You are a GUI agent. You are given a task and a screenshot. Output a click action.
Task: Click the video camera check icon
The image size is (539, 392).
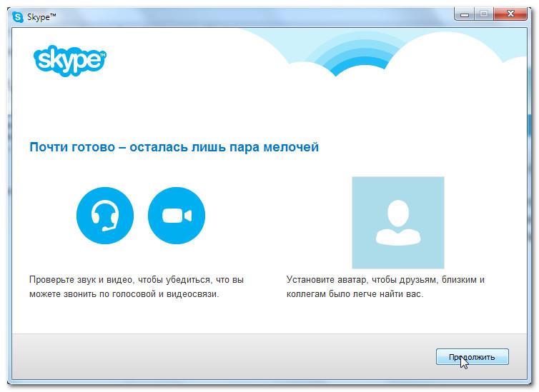click(177, 216)
